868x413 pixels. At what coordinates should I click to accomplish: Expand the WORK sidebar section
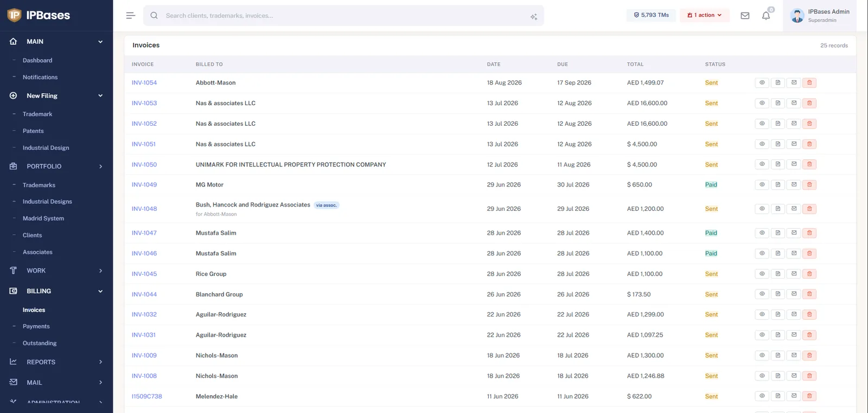click(100, 270)
